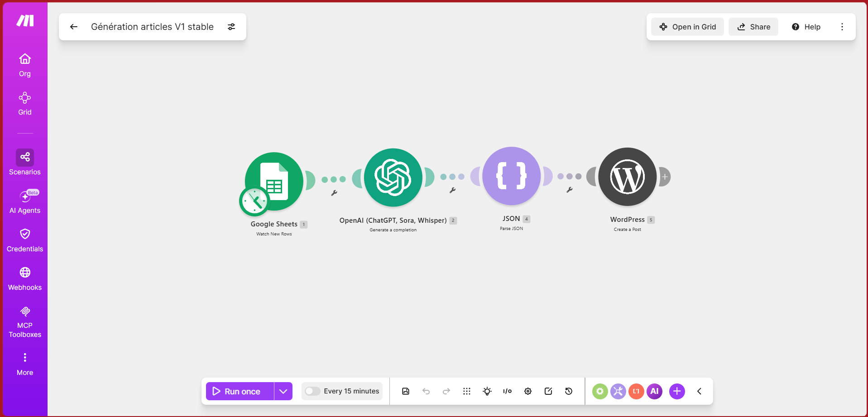868x417 pixels.
Task: Open the Help button
Action: pos(806,27)
